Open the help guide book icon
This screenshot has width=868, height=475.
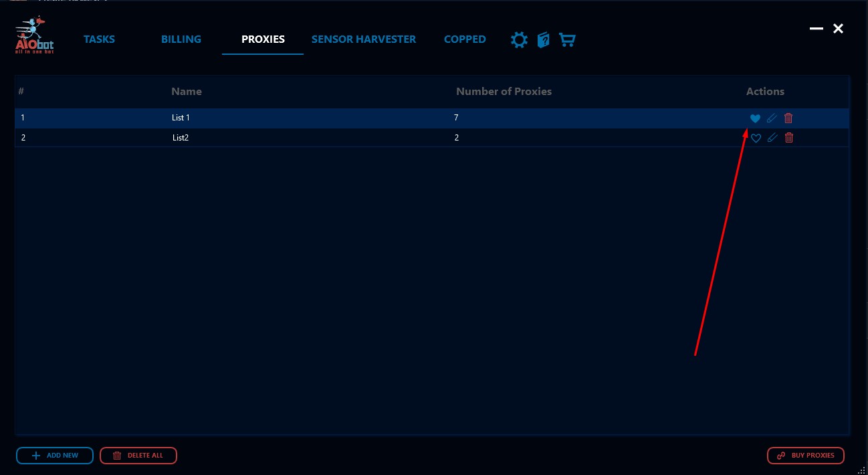click(x=543, y=40)
